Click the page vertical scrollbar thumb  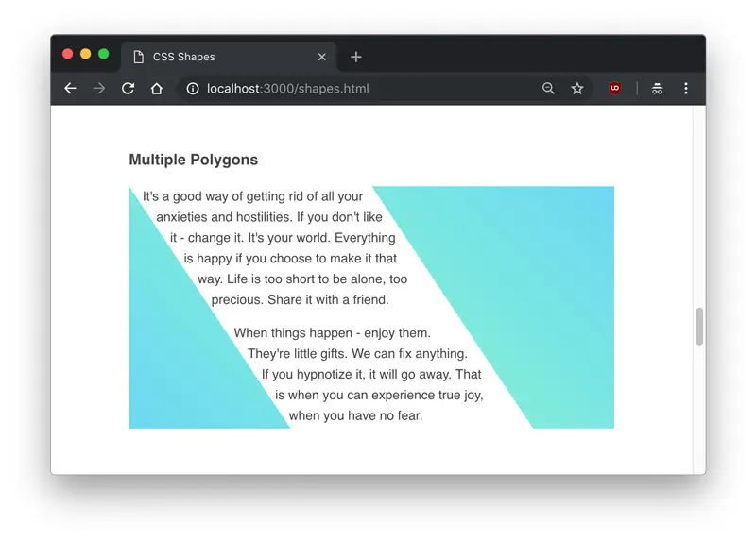pos(699,326)
